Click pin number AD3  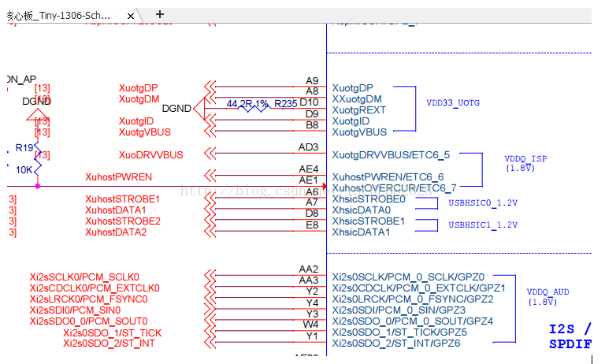pyautogui.click(x=308, y=147)
